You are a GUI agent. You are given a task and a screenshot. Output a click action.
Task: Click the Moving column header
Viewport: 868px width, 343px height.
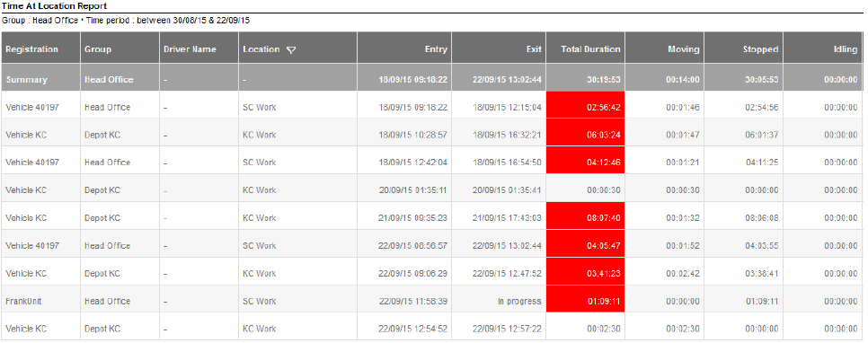click(x=683, y=49)
